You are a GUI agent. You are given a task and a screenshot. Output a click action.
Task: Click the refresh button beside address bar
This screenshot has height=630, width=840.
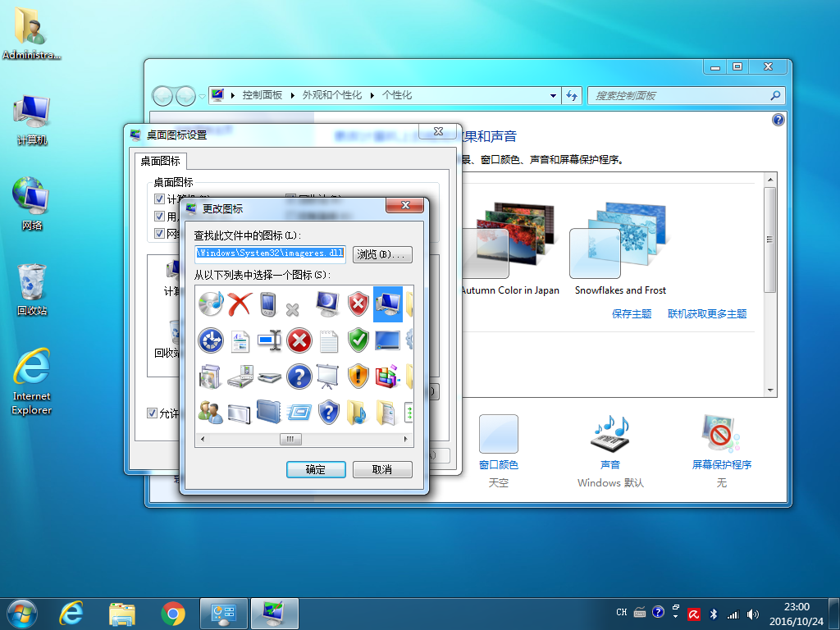pyautogui.click(x=572, y=95)
